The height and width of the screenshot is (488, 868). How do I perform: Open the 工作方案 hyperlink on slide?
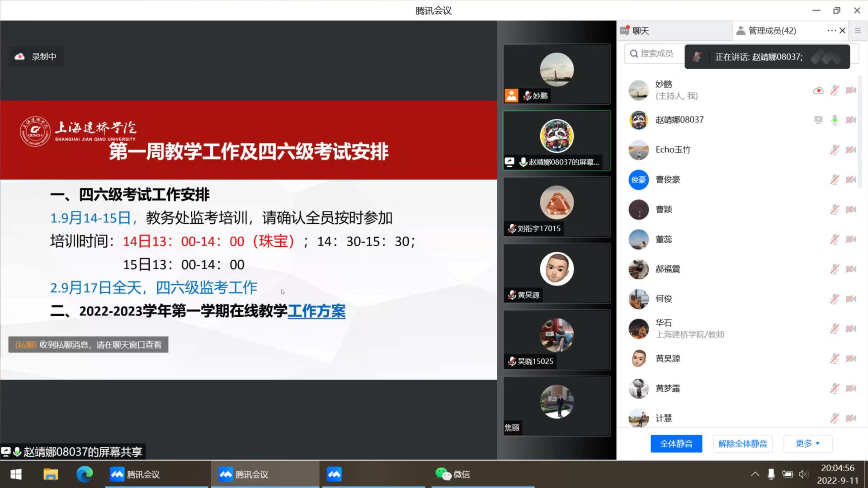[316, 311]
